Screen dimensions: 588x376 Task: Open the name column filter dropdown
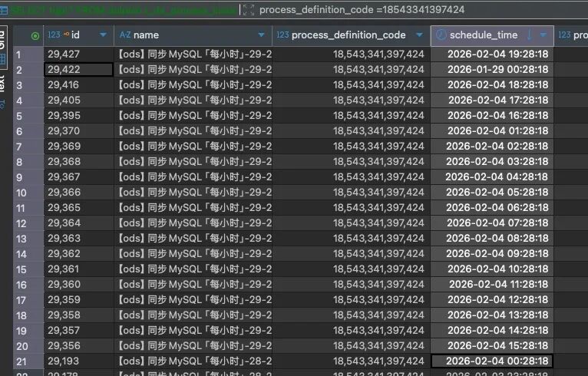(261, 35)
